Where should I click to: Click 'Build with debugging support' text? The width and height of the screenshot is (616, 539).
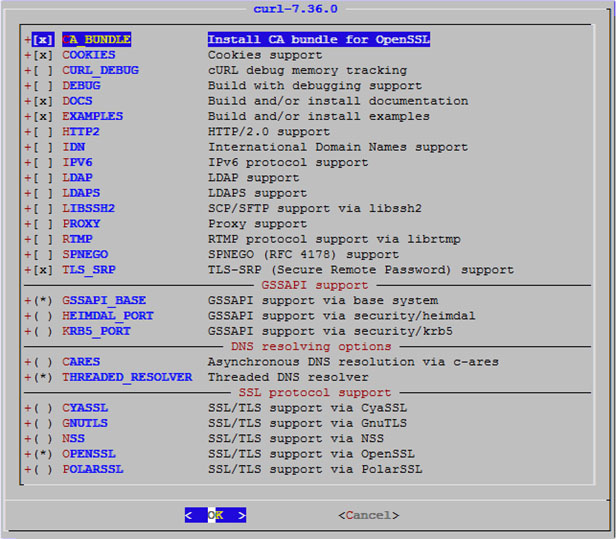(x=315, y=86)
